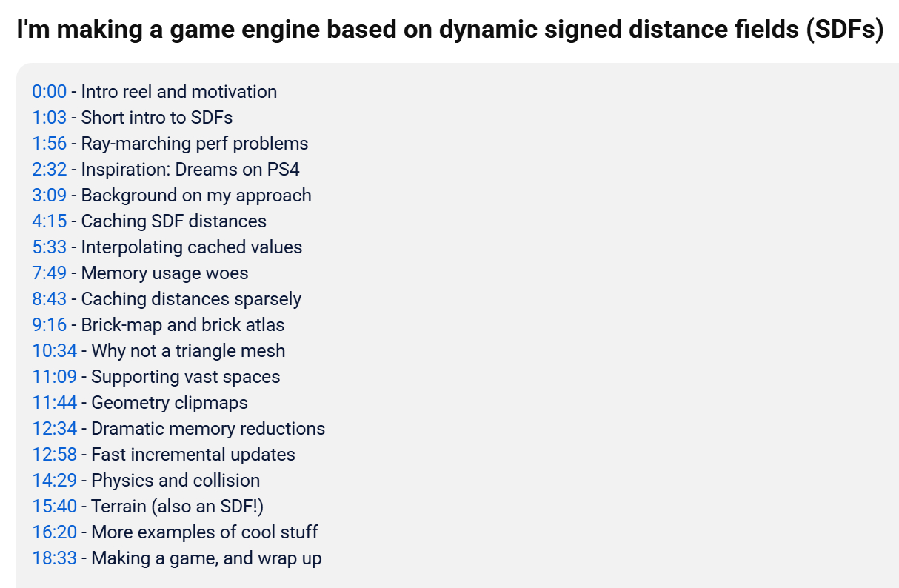The height and width of the screenshot is (588, 899).
Task: Click the SDF game engine video title
Action: pos(449,31)
